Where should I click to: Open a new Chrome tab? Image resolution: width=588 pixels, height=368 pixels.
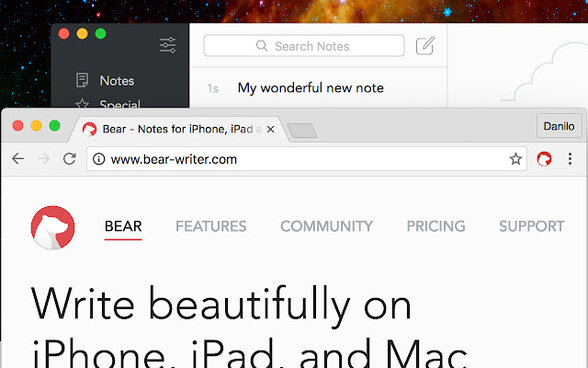pyautogui.click(x=302, y=131)
